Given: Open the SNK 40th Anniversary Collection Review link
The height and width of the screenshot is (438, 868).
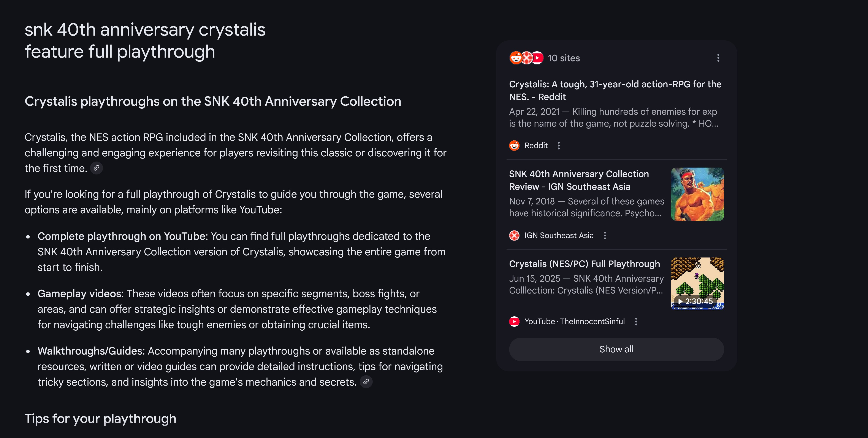Looking at the screenshot, I should click(x=579, y=180).
